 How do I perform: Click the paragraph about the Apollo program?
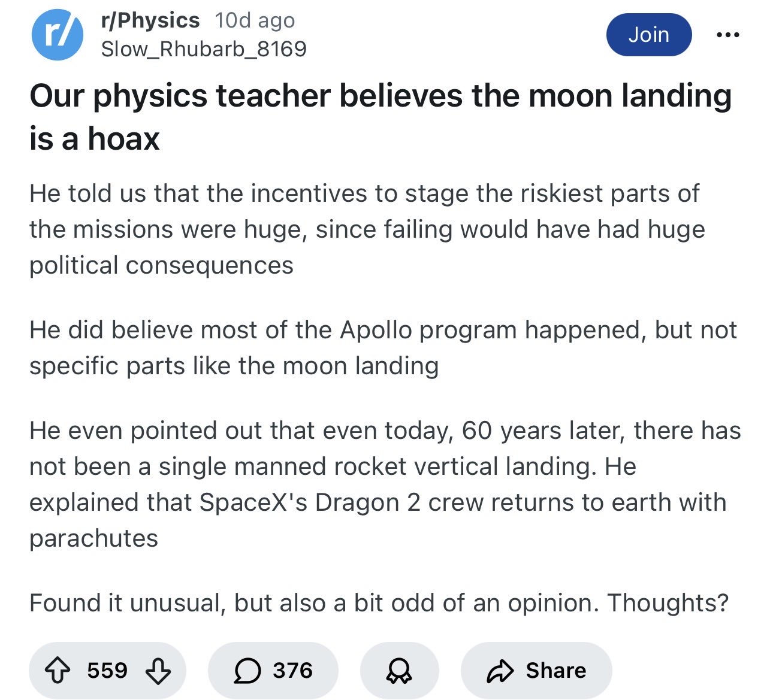pos(382,348)
